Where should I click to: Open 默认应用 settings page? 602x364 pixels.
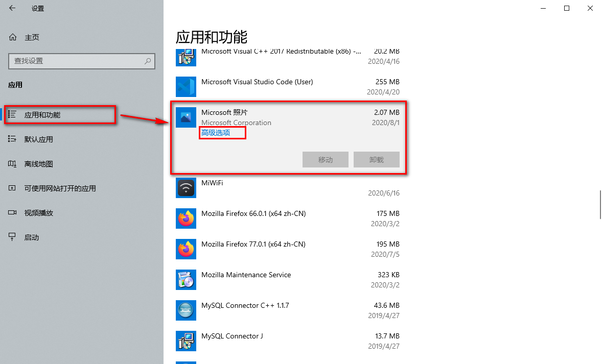pyautogui.click(x=38, y=139)
